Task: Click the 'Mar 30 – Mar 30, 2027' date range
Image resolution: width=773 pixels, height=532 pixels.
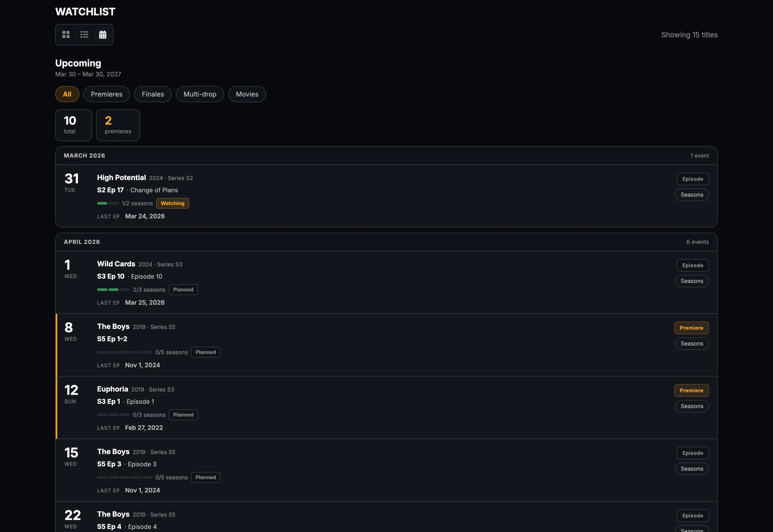Action: click(88, 74)
